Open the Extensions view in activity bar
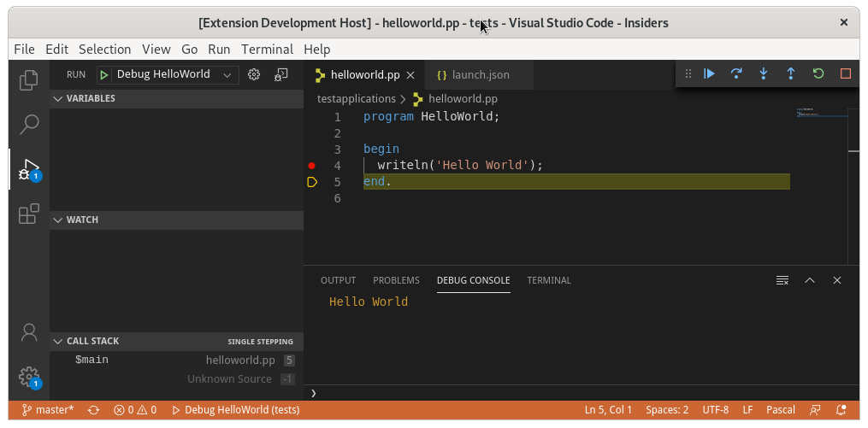The height and width of the screenshot is (428, 868). pyautogui.click(x=29, y=214)
